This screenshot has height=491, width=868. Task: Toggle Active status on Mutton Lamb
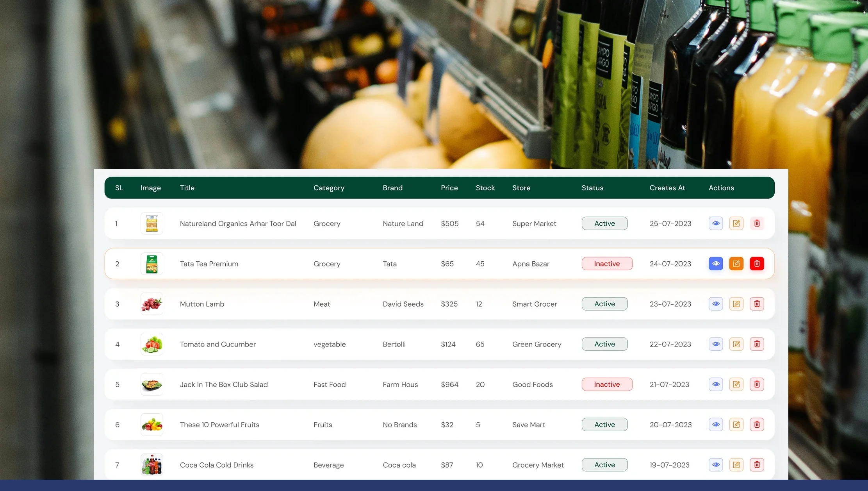[604, 304]
